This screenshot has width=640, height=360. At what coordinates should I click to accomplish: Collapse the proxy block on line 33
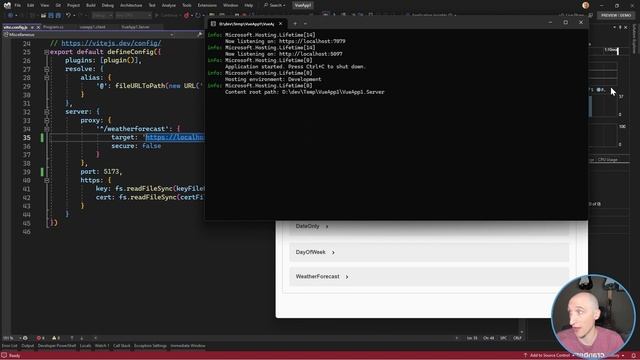[x=47, y=120]
